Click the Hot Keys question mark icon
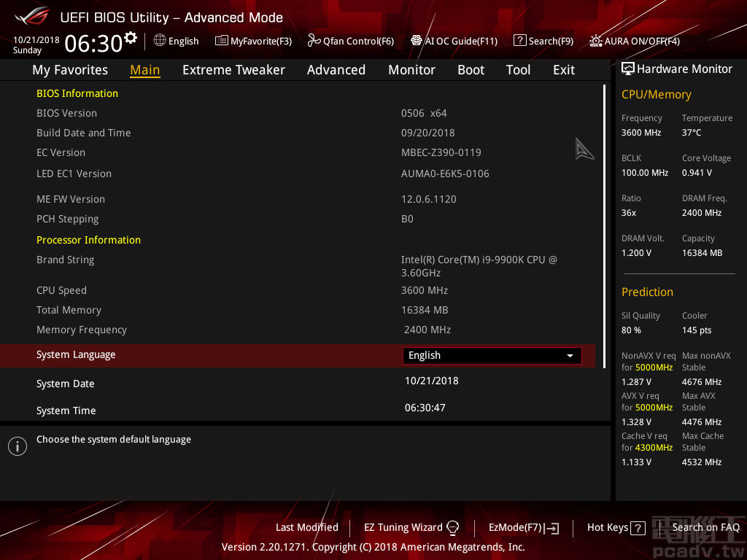Screen dimensions: 747x560 point(638,528)
